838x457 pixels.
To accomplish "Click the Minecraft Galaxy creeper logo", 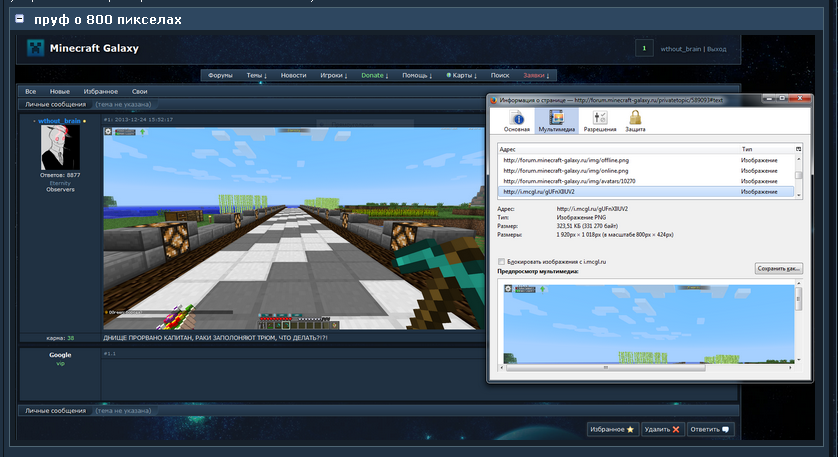I will click(x=35, y=48).
